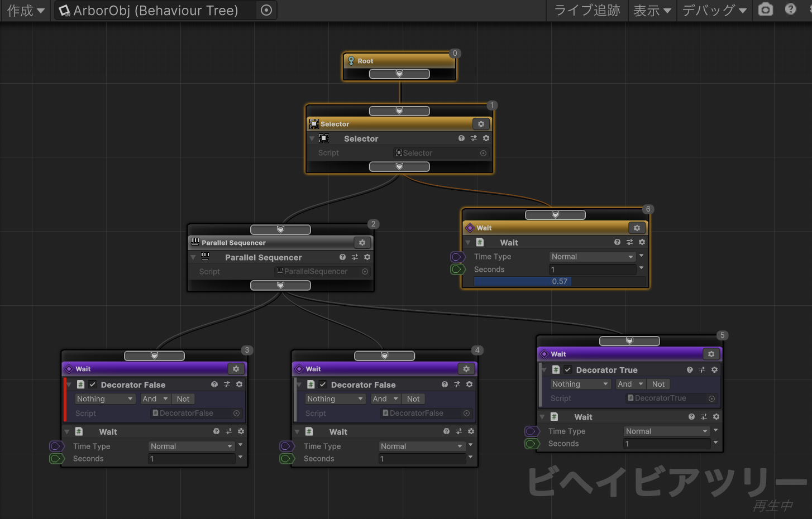Screen dimensions: 812x519
Task: Click the ライブ追跡 button
Action: click(586, 10)
